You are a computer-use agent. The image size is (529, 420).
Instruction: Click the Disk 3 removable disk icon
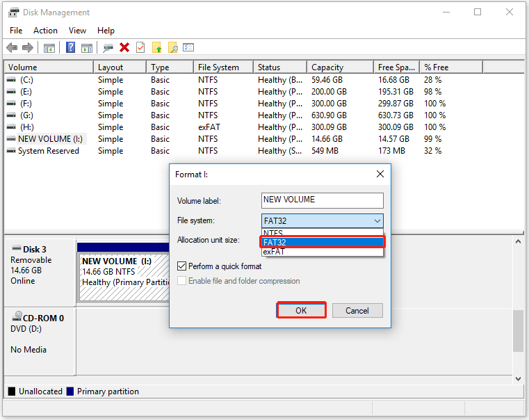click(17, 249)
